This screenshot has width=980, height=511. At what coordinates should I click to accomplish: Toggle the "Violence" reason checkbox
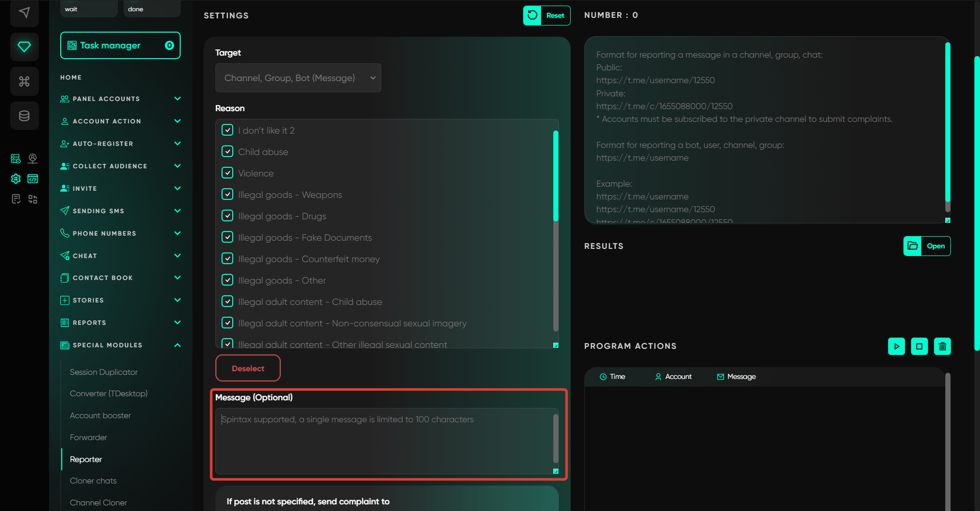point(228,173)
